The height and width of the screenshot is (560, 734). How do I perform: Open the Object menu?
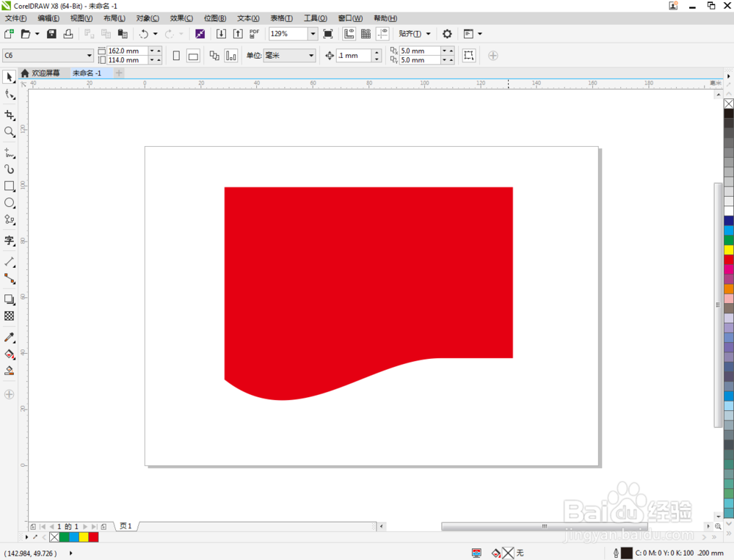148,18
